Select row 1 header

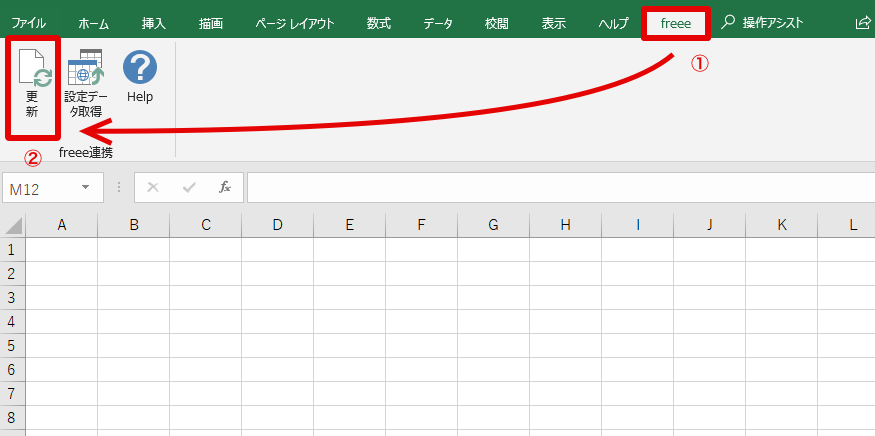(x=12, y=250)
